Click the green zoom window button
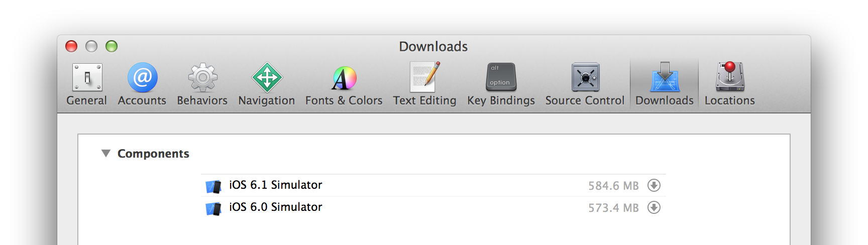This screenshot has width=868, height=245. point(112,46)
